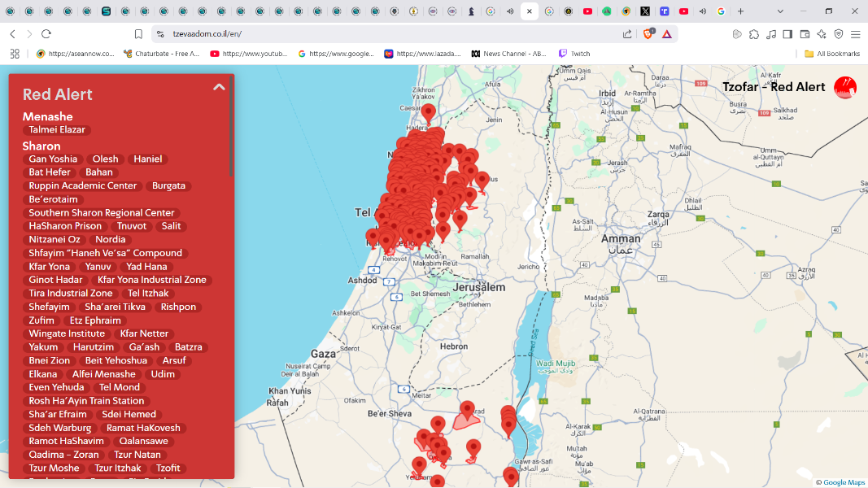Open the media control music note icon
The width and height of the screenshot is (868, 488).
coord(771,33)
